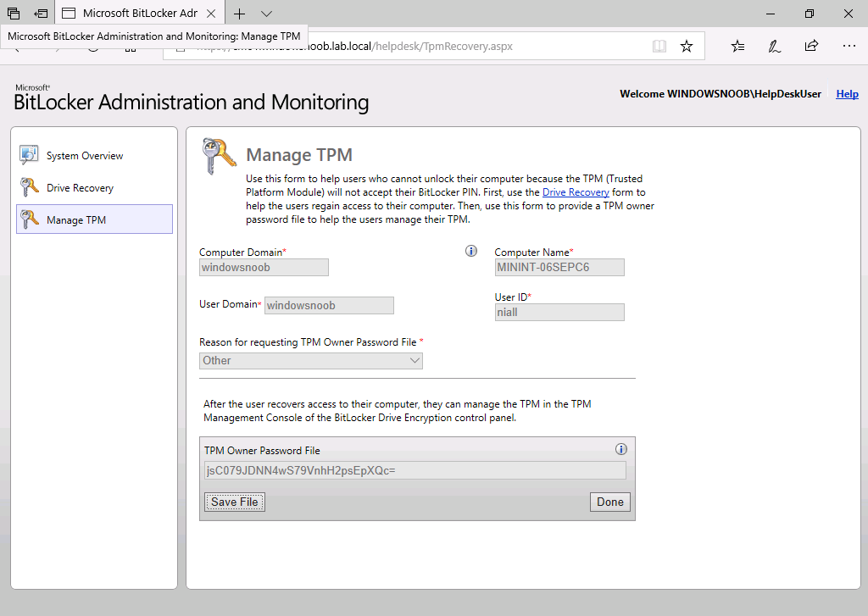The image size is (868, 616).
Task: Click the Manage TPM page heading
Action: point(299,155)
